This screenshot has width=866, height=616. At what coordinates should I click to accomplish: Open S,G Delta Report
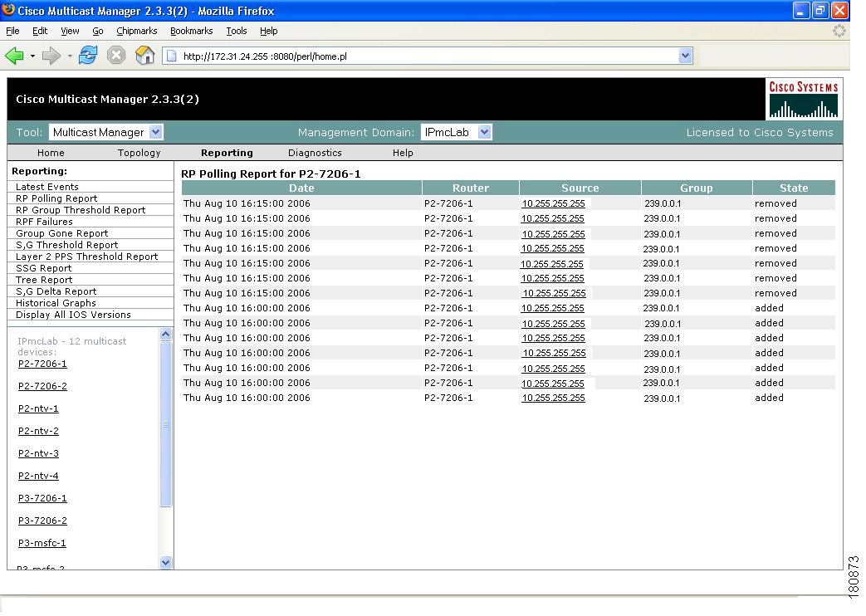click(x=56, y=291)
